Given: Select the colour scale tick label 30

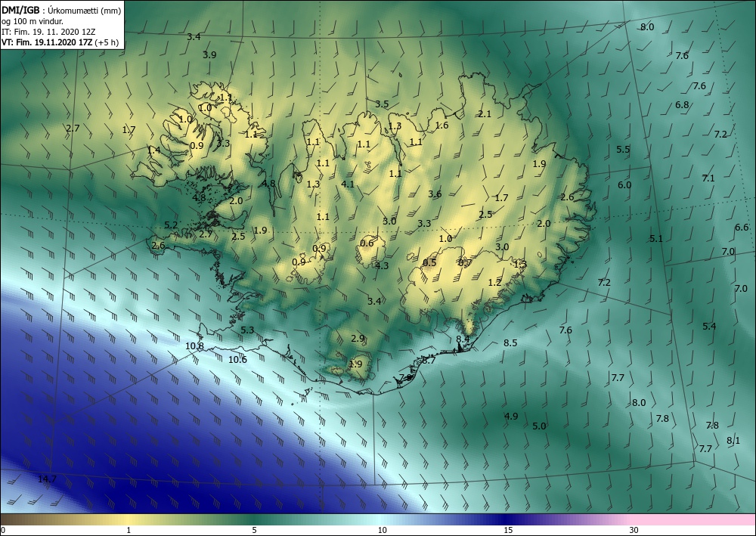Looking at the screenshot, I should tap(634, 530).
